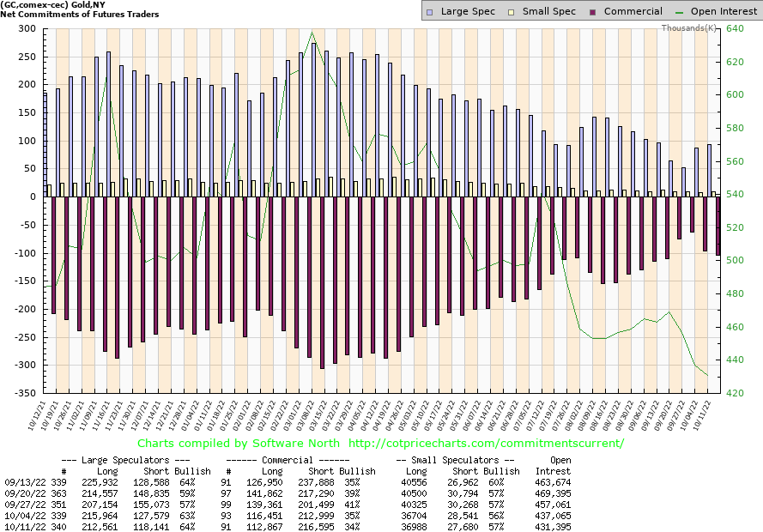763x532 pixels.
Task: Select the Open Interest legend label
Action: tap(723, 11)
